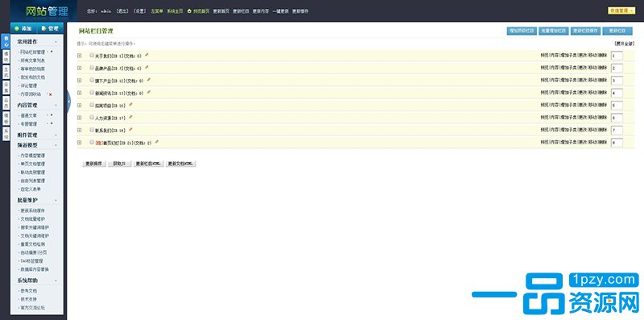Collapse the 常用操作 sidebar section arrow
This screenshot has width=644, height=320.
pyautogui.click(x=56, y=42)
